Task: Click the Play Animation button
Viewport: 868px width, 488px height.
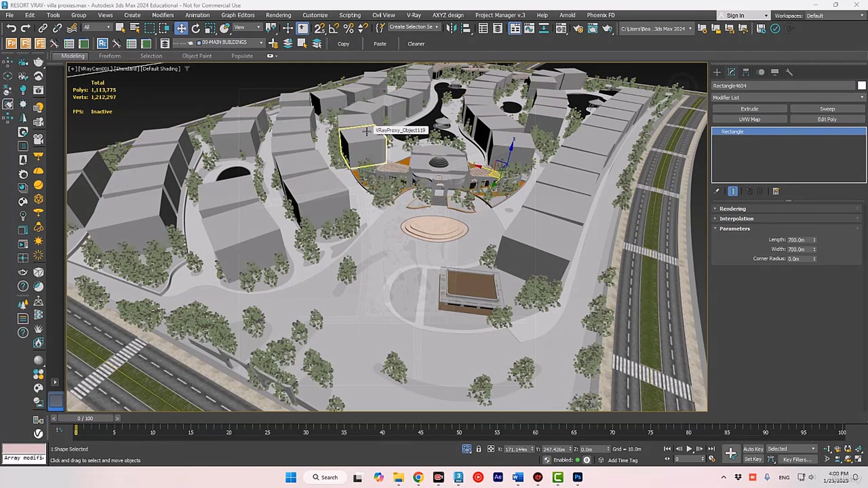Action: (689, 449)
